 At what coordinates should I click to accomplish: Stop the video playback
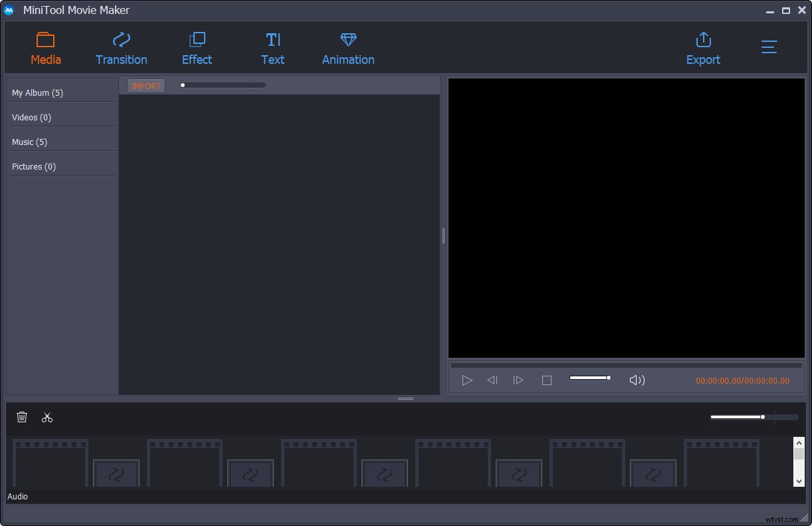[546, 380]
